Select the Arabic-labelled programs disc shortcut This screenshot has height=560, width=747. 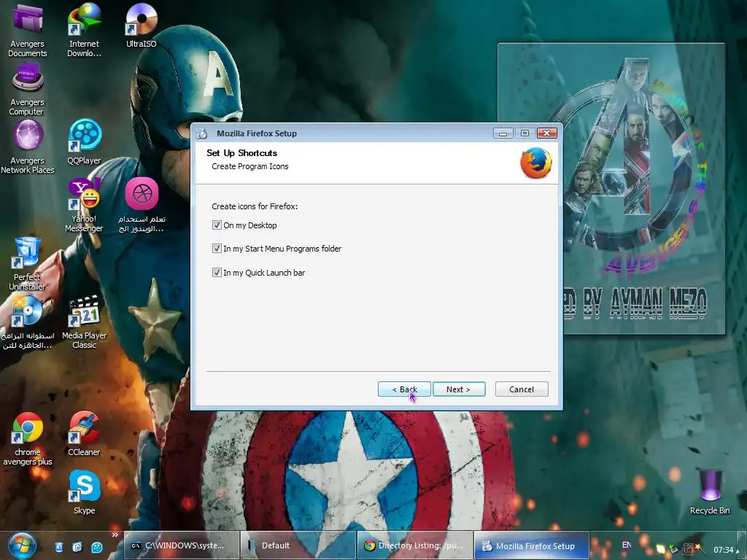pyautogui.click(x=27, y=322)
